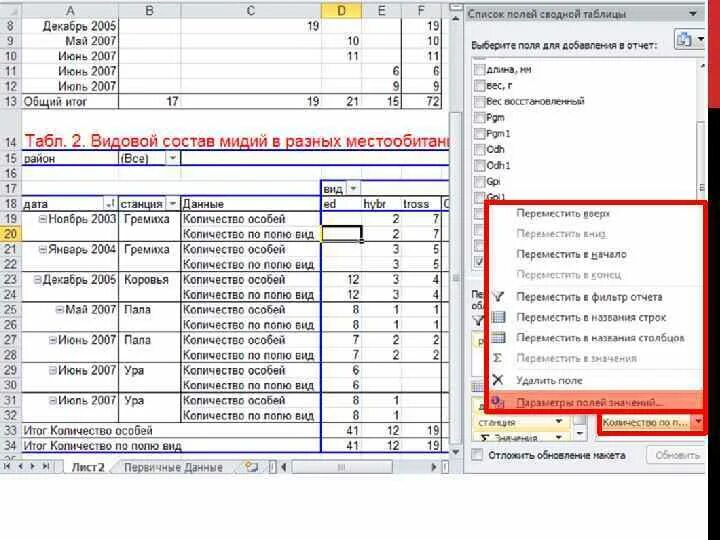Check the 'вес, г' field
720x540 pixels.
click(x=479, y=85)
